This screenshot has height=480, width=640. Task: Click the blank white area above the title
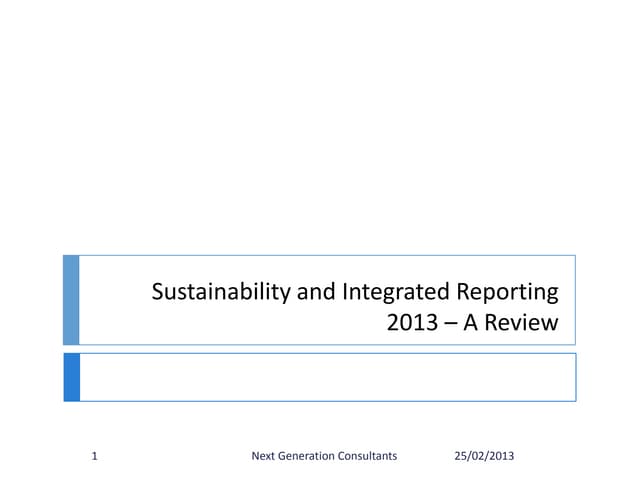click(320, 130)
